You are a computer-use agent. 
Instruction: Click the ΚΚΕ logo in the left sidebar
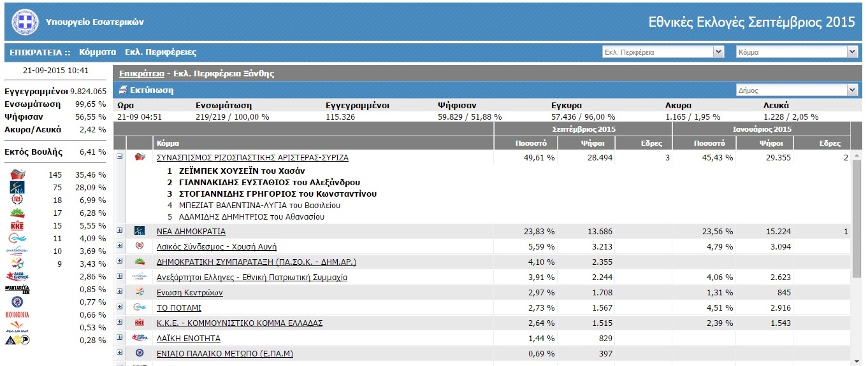coord(18,225)
